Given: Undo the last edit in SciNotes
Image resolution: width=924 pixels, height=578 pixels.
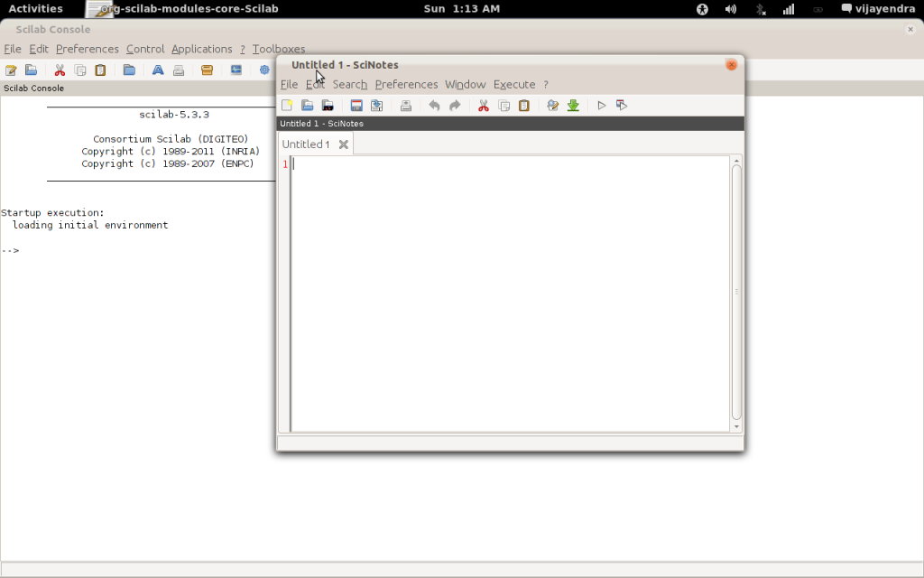Looking at the screenshot, I should tap(434, 106).
